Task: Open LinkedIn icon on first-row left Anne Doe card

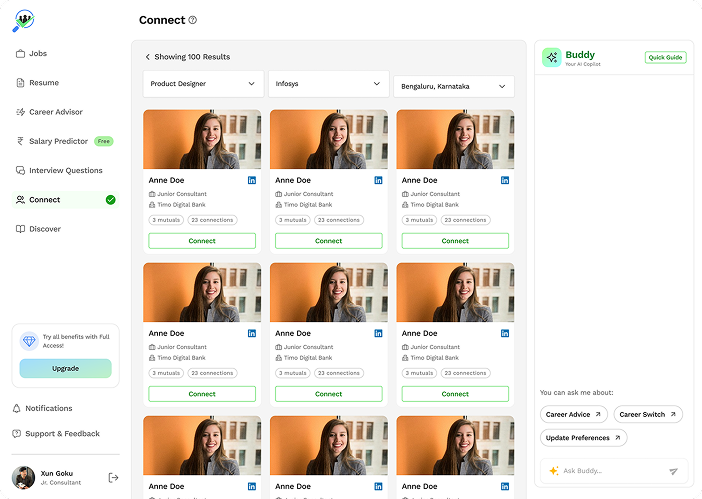Action: (x=252, y=180)
